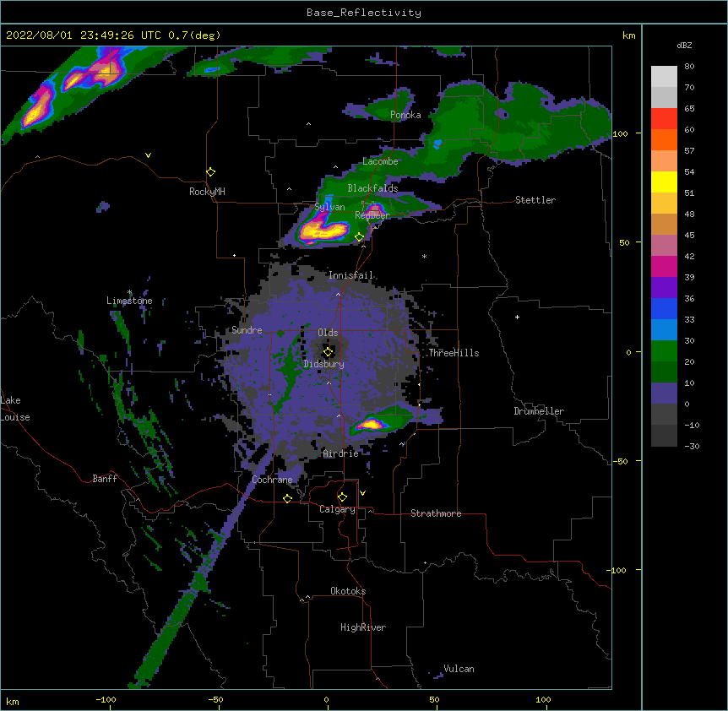The image size is (728, 711).
Task: Click the yellow marker below Cochrane
Action: click(287, 498)
